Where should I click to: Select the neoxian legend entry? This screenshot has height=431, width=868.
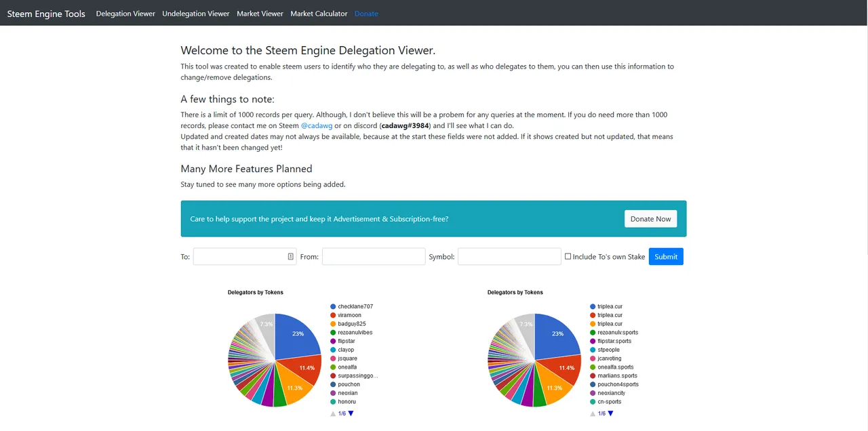(343, 393)
